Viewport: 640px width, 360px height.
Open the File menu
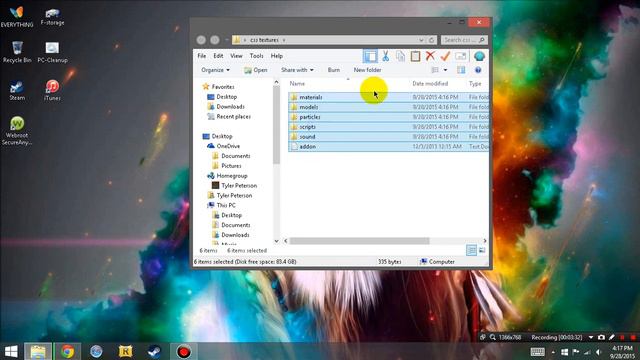click(202, 56)
